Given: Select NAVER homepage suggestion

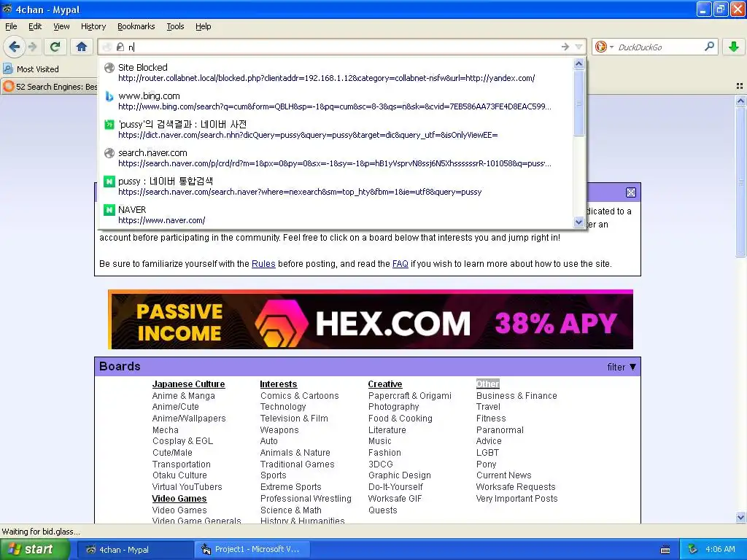Looking at the screenshot, I should point(336,215).
